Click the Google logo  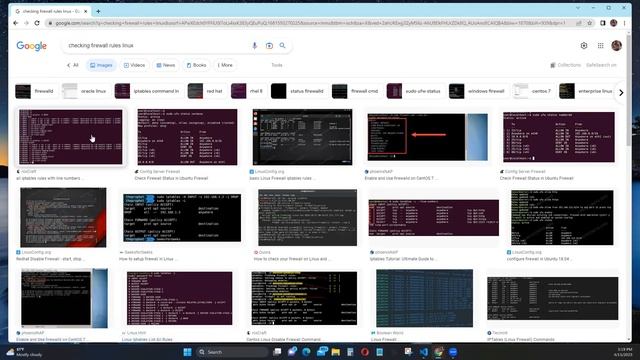pos(31,46)
